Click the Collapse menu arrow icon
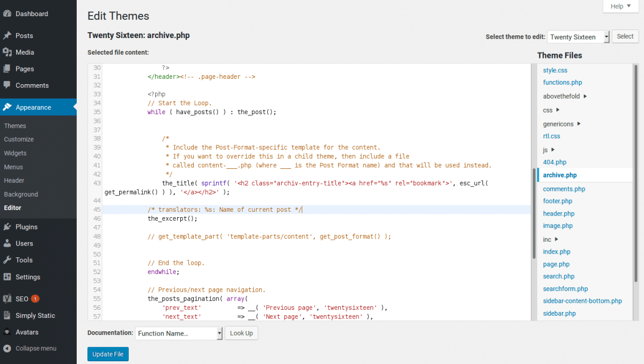This screenshot has height=364, width=644. coord(8,348)
